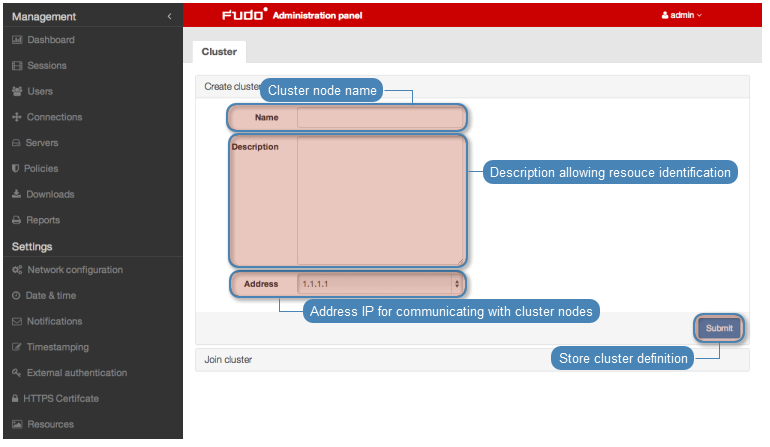
Task: Open HTTPS Certificate settings
Action: [61, 398]
